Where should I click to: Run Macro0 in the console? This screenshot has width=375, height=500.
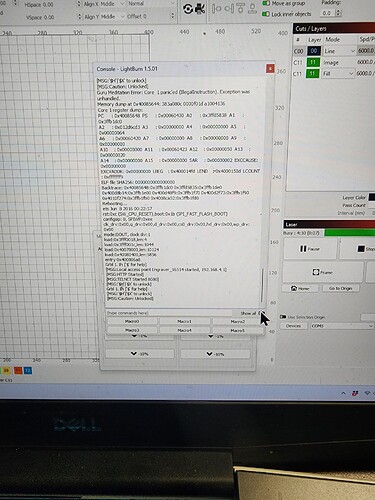[x=132, y=321]
